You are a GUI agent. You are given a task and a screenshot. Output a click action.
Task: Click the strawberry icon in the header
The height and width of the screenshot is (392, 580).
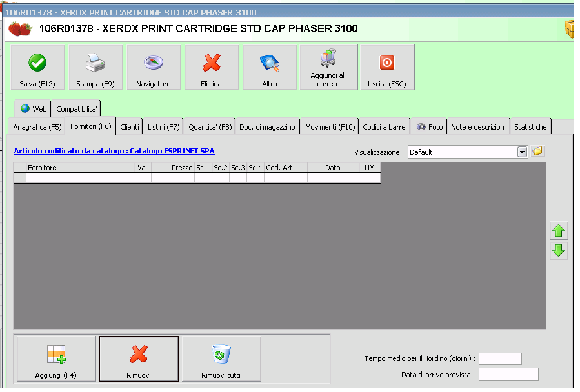(19, 29)
